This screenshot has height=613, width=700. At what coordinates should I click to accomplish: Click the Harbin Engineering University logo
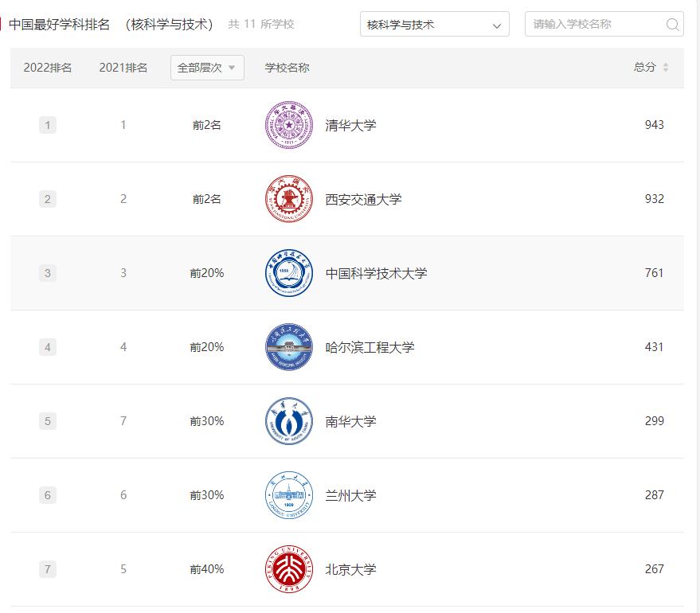click(x=288, y=347)
